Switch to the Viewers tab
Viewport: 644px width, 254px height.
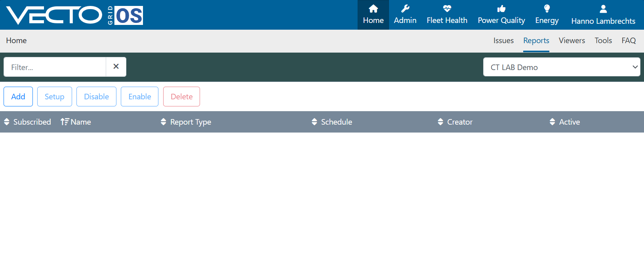pos(572,40)
